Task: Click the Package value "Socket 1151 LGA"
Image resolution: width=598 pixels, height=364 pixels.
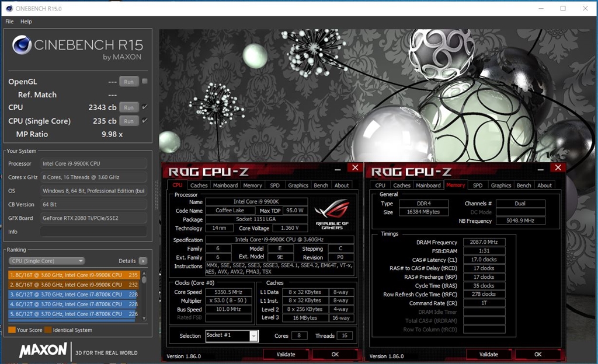Action: [x=257, y=219]
